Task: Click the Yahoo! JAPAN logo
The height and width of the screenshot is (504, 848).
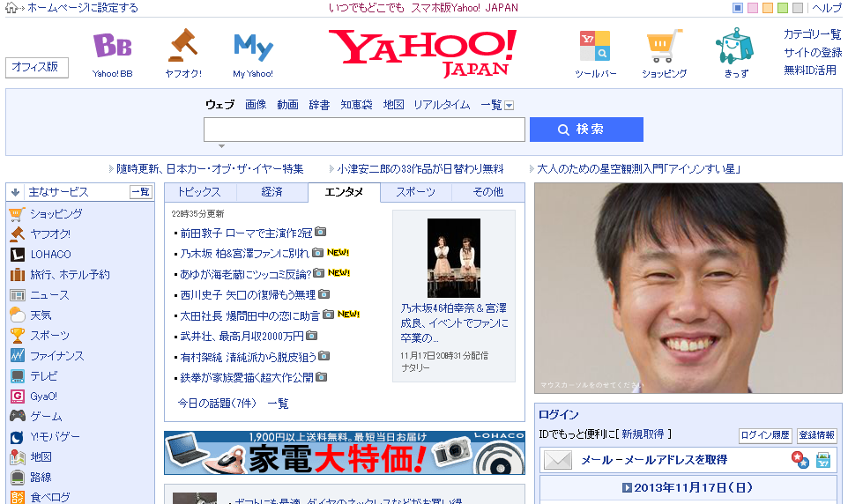Action: pos(422,53)
